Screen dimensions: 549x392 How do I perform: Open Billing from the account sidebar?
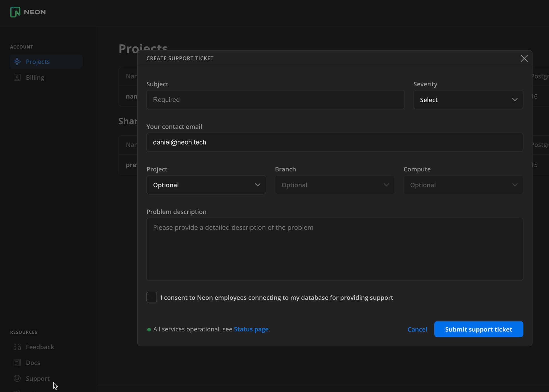pos(35,77)
